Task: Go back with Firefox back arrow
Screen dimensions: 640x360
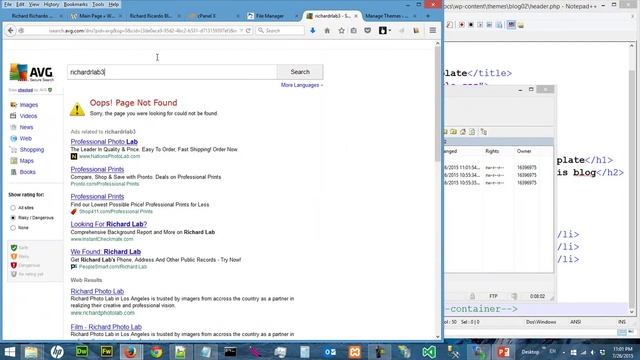Action: pos(11,31)
